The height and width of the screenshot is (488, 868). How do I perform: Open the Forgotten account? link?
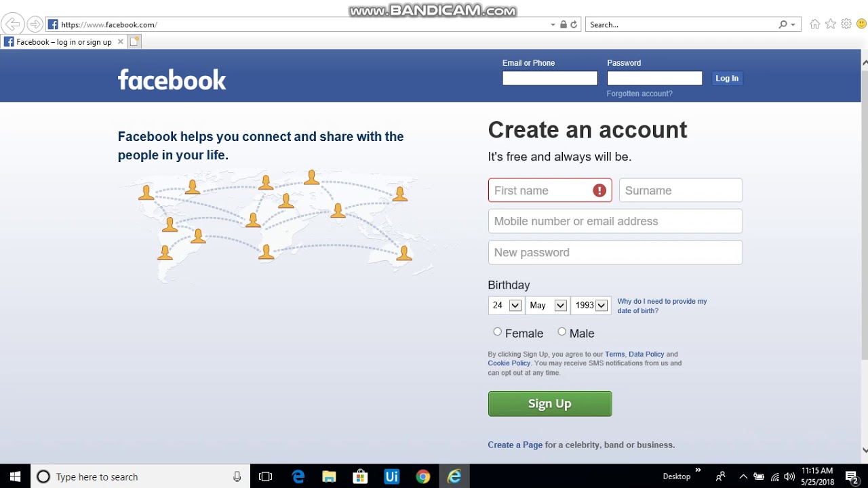click(x=639, y=94)
